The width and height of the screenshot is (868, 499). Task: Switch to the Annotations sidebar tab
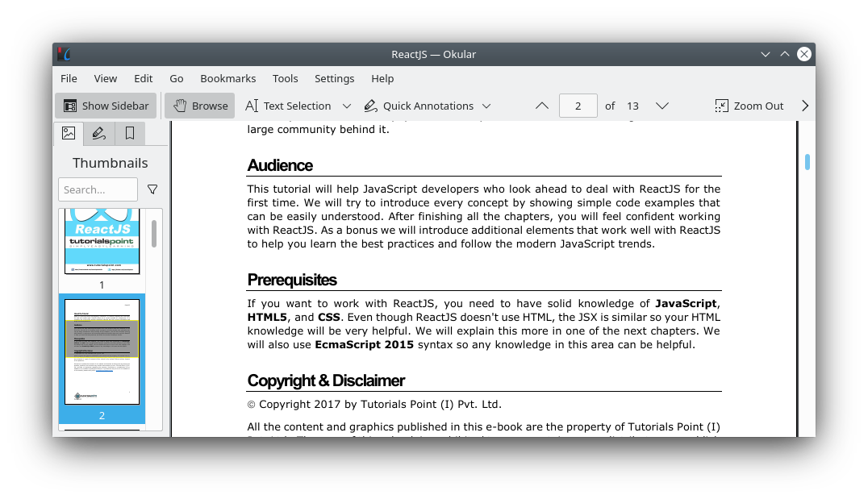coord(99,133)
